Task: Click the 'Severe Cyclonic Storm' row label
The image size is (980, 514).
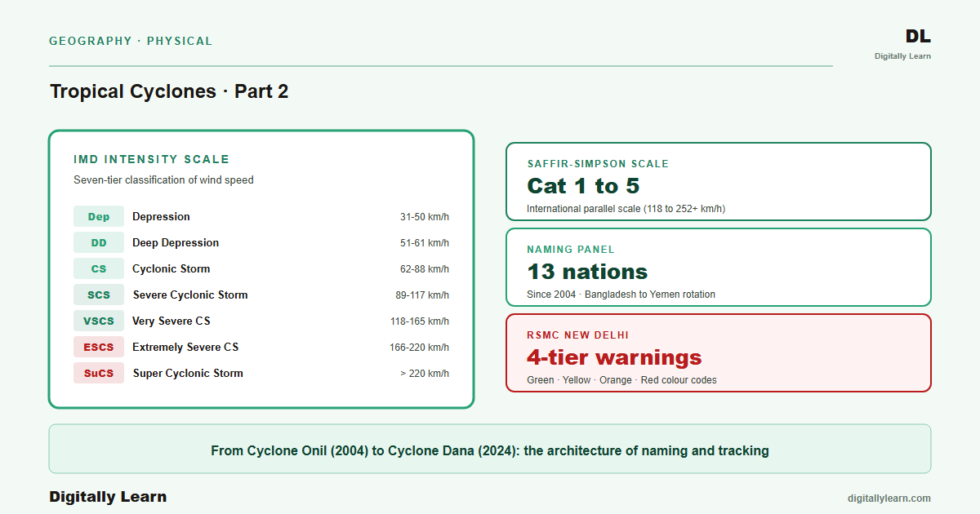Action: (x=190, y=295)
